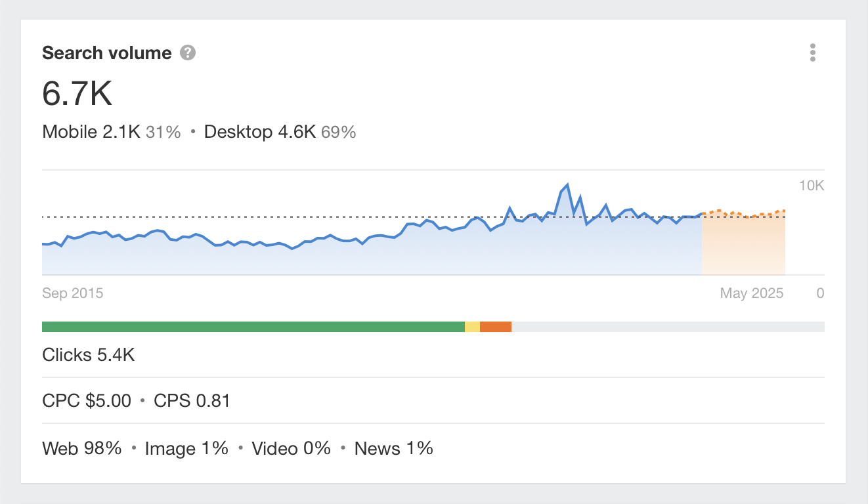Select the Web 98% label

point(81,448)
